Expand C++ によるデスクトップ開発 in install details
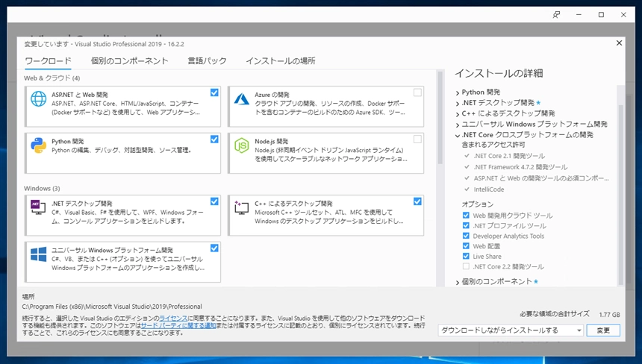The width and height of the screenshot is (642, 364). tap(458, 114)
